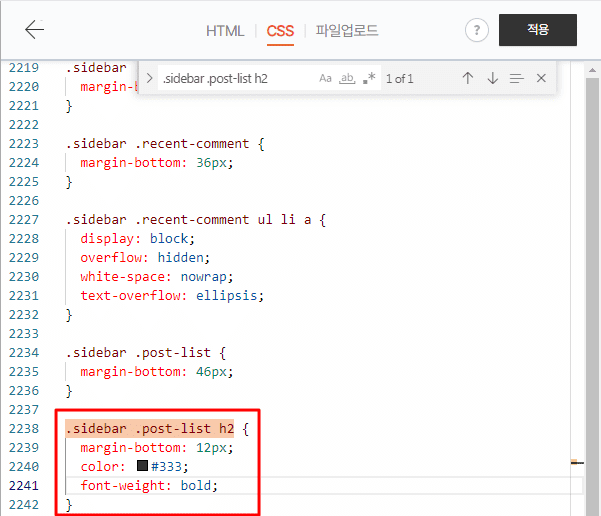
Task: Switch to the HTML tab
Action: pyautogui.click(x=225, y=31)
